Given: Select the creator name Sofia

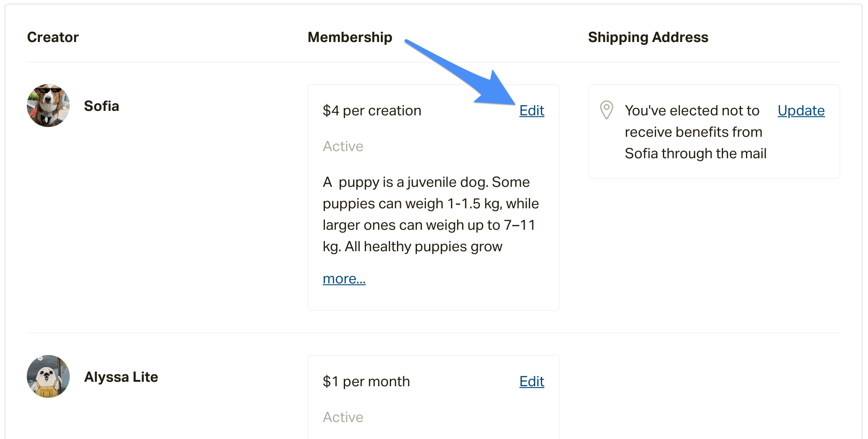Looking at the screenshot, I should tap(101, 106).
